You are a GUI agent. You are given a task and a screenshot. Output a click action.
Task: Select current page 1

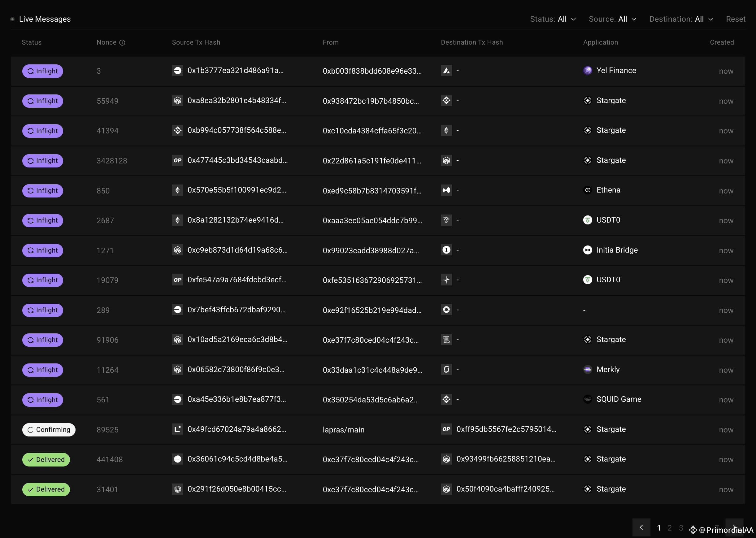point(658,528)
